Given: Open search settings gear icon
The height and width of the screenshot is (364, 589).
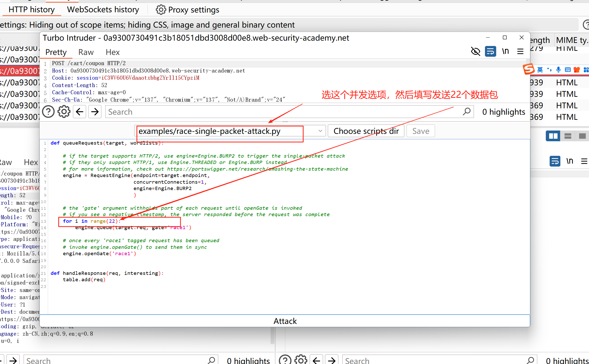Looking at the screenshot, I should point(64,112).
